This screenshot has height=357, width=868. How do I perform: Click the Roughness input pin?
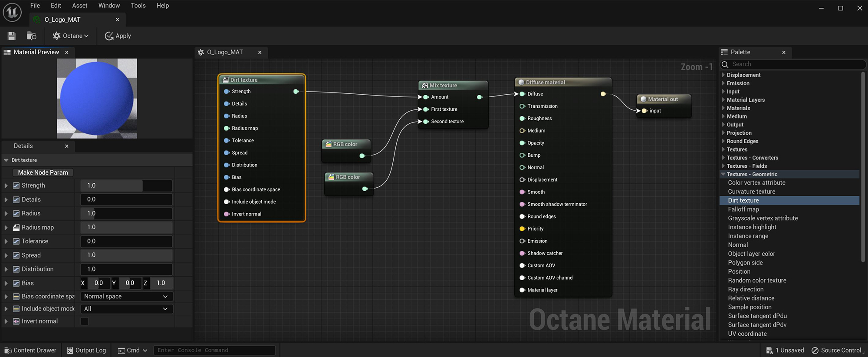[523, 119]
